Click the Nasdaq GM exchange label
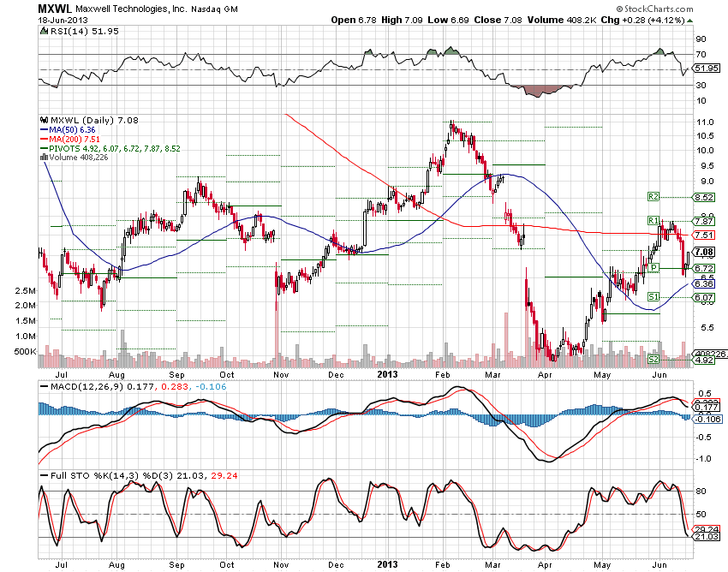 coord(214,9)
